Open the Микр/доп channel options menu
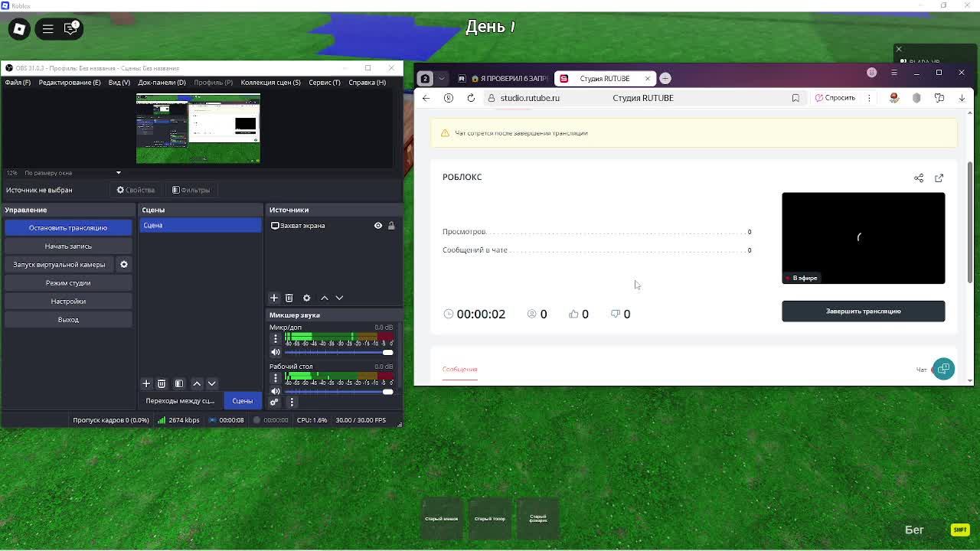This screenshot has width=980, height=551. point(276,338)
